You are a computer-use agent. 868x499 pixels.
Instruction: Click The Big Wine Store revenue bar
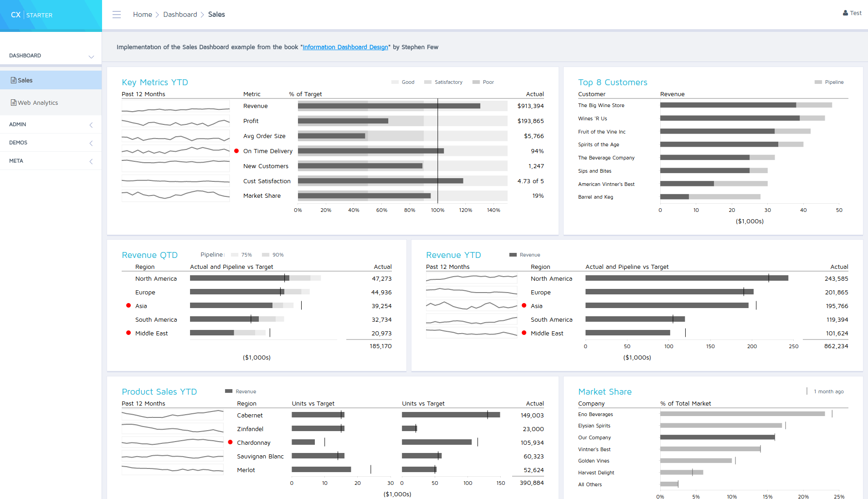[x=728, y=105]
